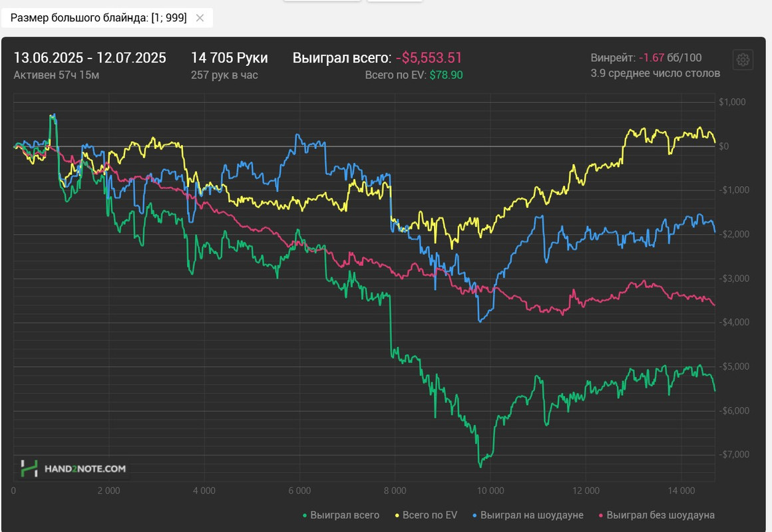The width and height of the screenshot is (772, 532).
Task: Click the 14 000 x-axis label
Action: [x=681, y=491]
